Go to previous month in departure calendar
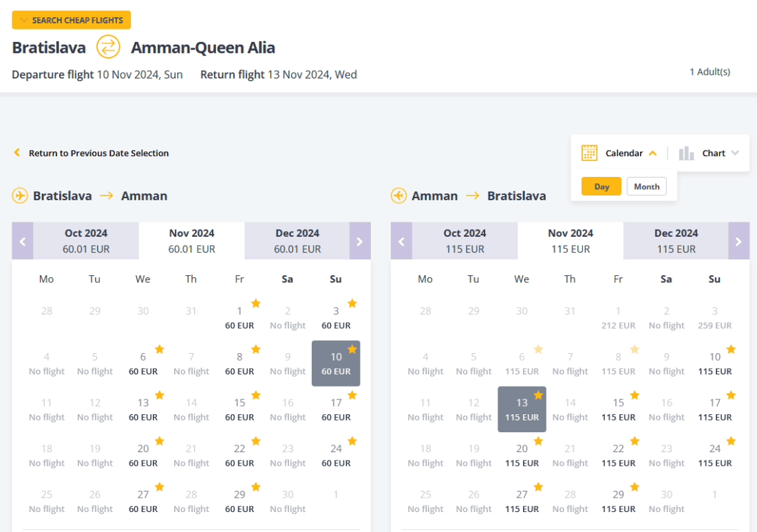This screenshot has width=757, height=532. click(x=23, y=241)
